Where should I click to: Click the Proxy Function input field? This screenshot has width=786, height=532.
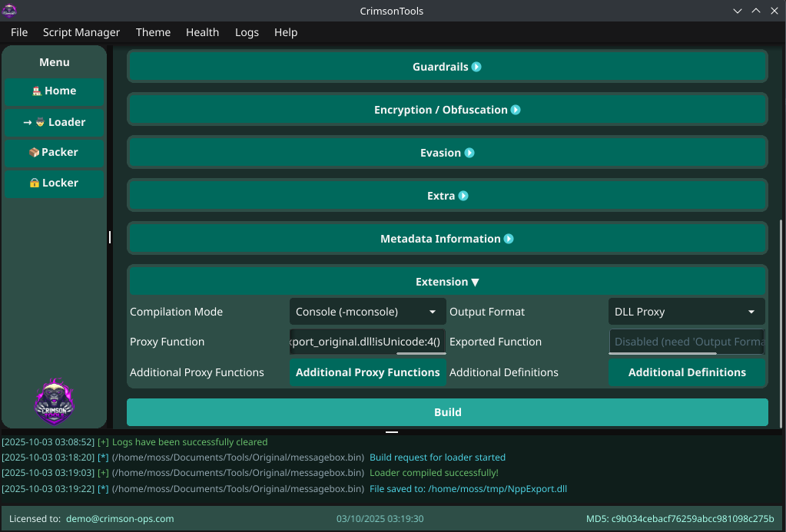pyautogui.click(x=367, y=341)
